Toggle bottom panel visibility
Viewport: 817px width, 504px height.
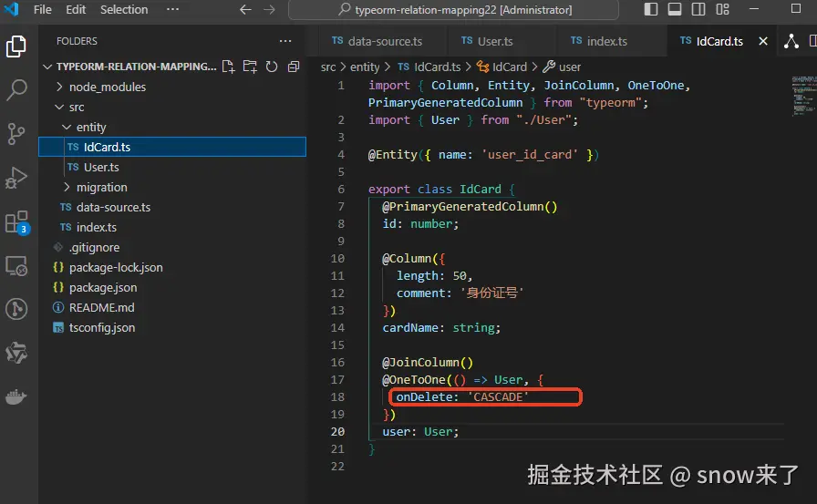coord(675,9)
